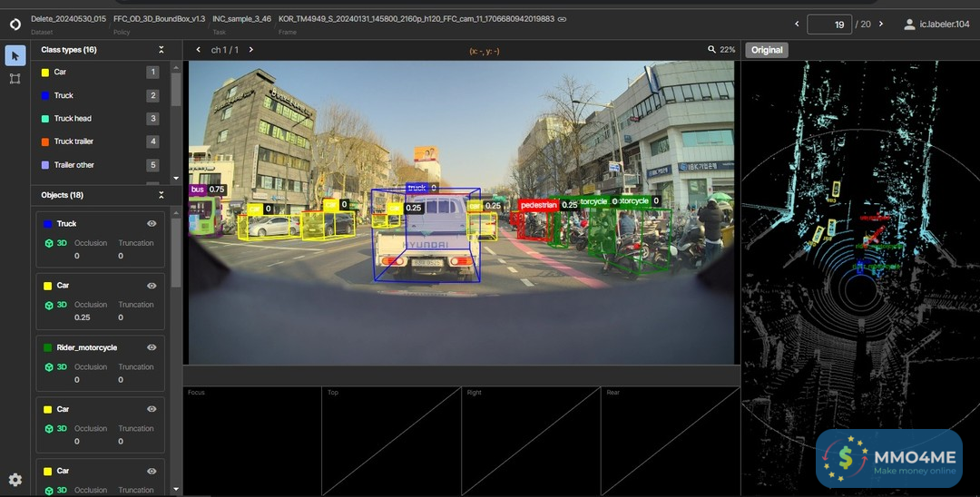This screenshot has height=497, width=980.
Task: Activate the bounding box drawing tool
Action: [x=15, y=79]
